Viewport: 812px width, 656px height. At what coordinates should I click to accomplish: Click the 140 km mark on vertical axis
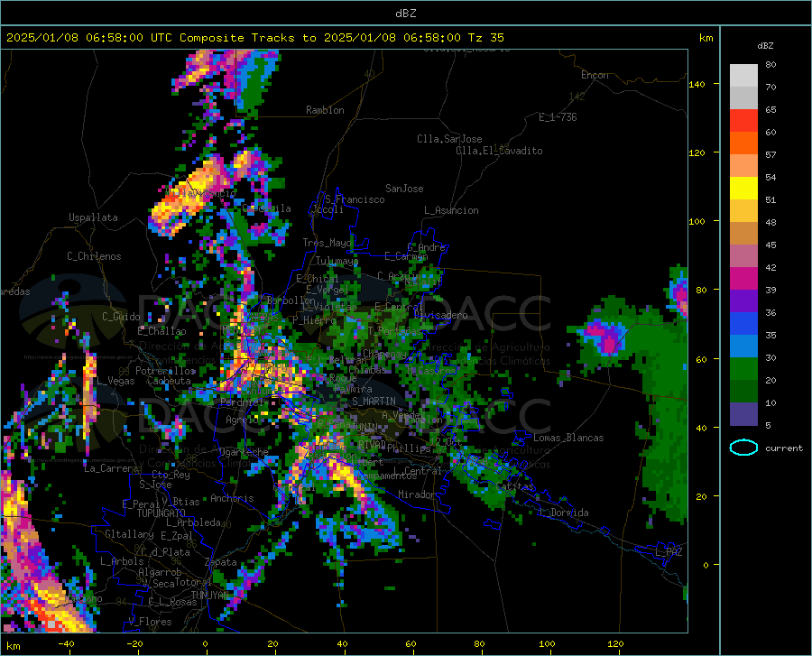point(697,85)
